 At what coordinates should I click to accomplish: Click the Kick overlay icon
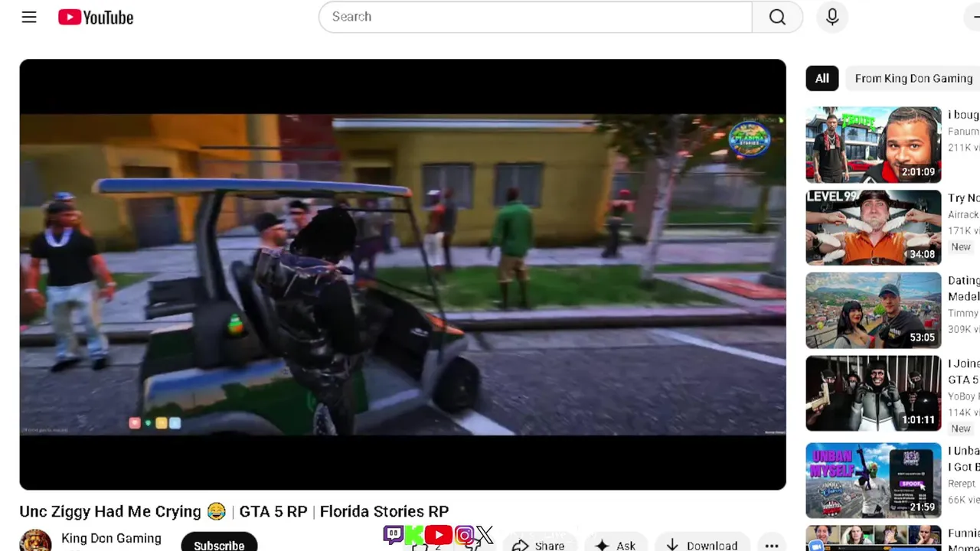pos(414,536)
